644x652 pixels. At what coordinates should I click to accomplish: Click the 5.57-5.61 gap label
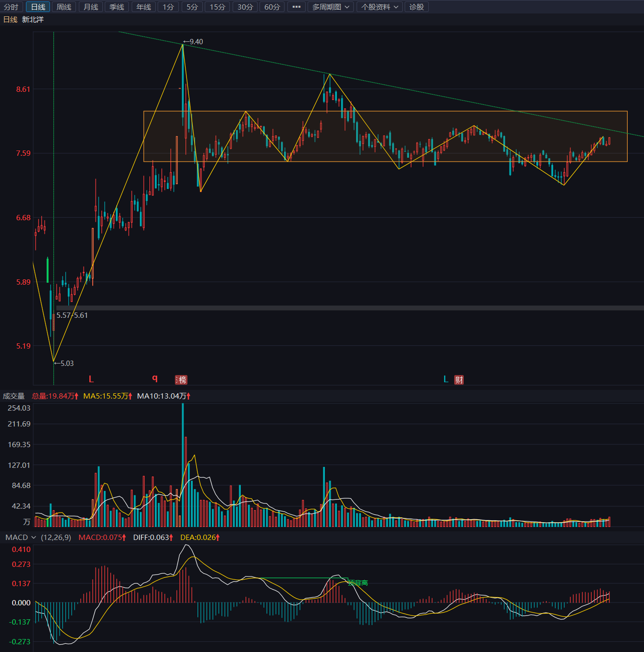point(72,315)
